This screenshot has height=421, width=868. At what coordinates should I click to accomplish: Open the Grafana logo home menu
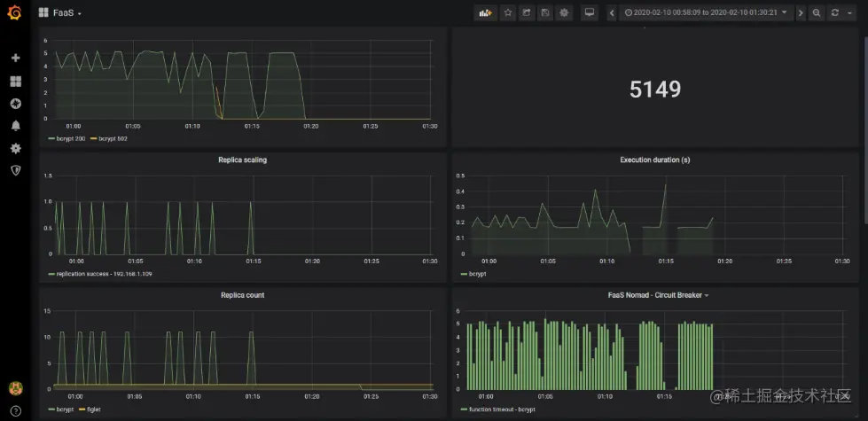click(x=15, y=13)
